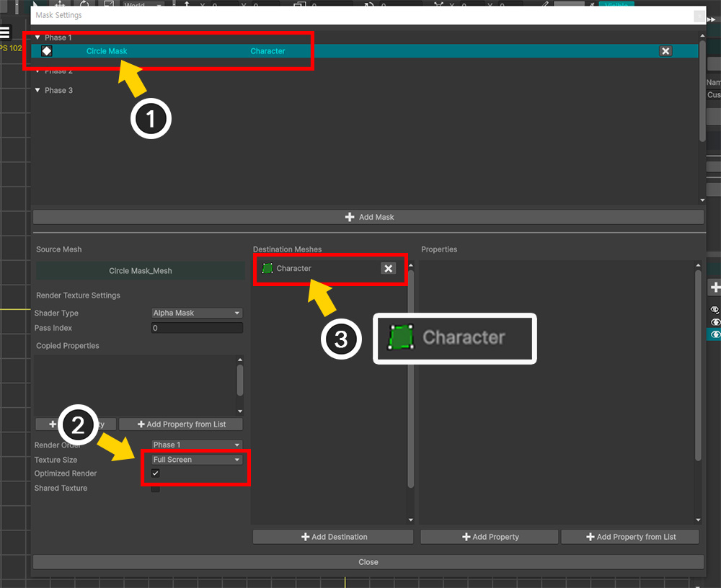Screen dimensions: 721x588
Task: Click the Copied Properties scrollbar thumb
Action: (x=239, y=380)
